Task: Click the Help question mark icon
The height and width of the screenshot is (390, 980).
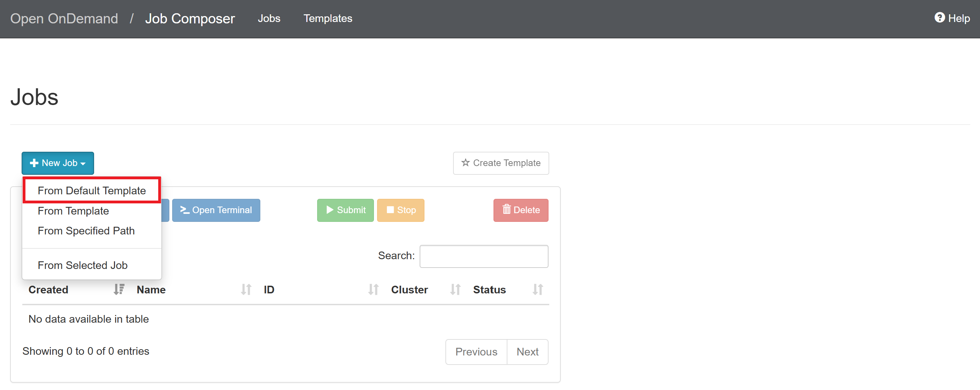Action: [x=939, y=18]
